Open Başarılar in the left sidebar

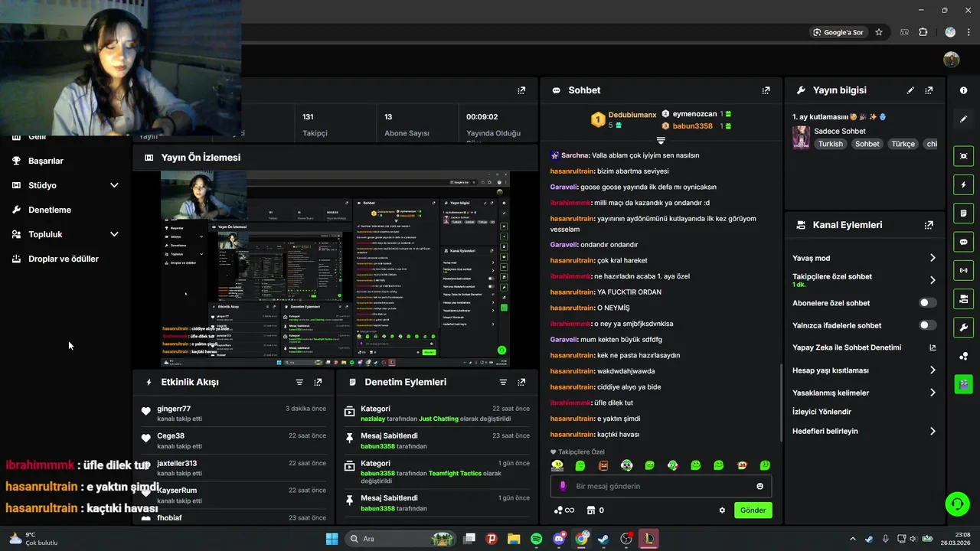pyautogui.click(x=46, y=161)
